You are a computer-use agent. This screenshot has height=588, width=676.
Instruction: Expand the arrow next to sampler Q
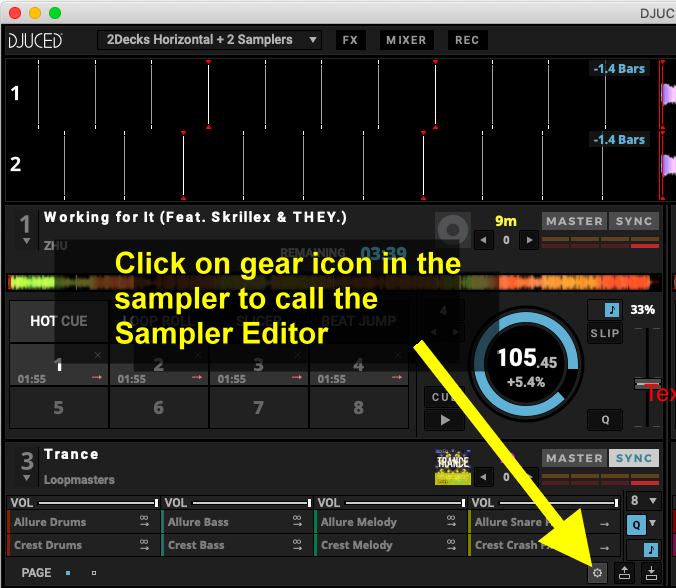click(653, 523)
